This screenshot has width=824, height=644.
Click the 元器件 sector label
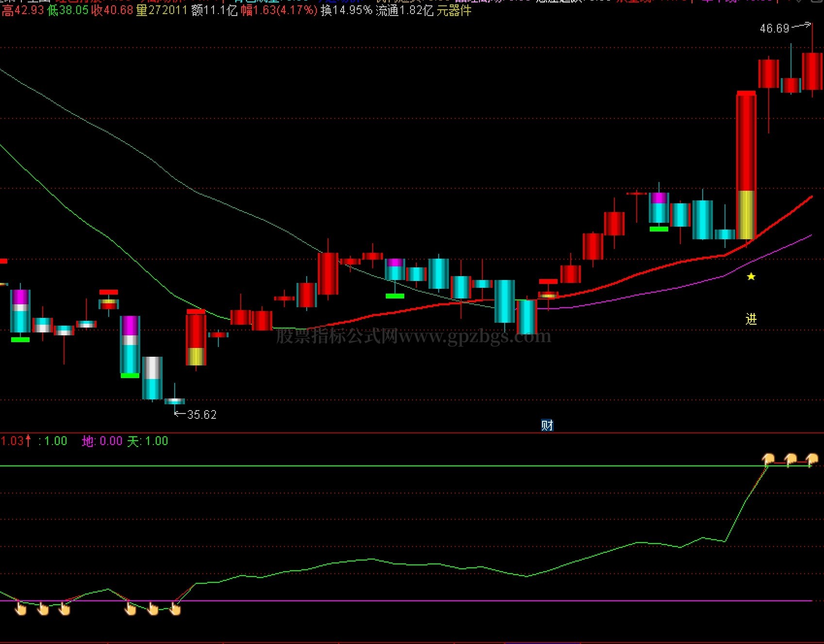[x=454, y=10]
